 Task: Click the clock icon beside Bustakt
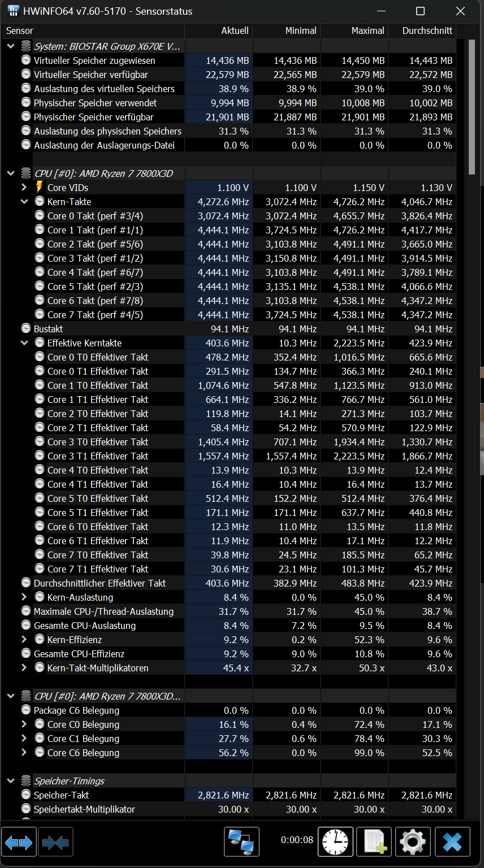(26, 328)
